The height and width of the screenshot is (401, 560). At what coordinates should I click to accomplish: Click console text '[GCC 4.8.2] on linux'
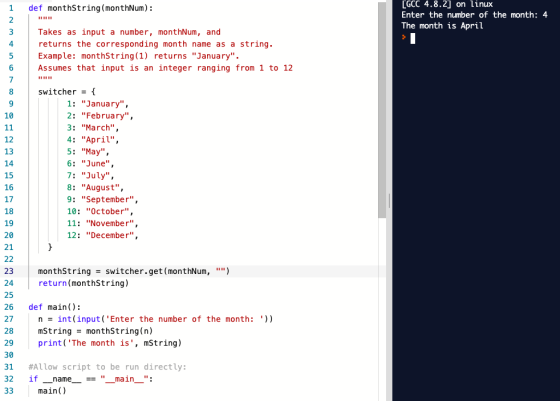[x=447, y=4]
